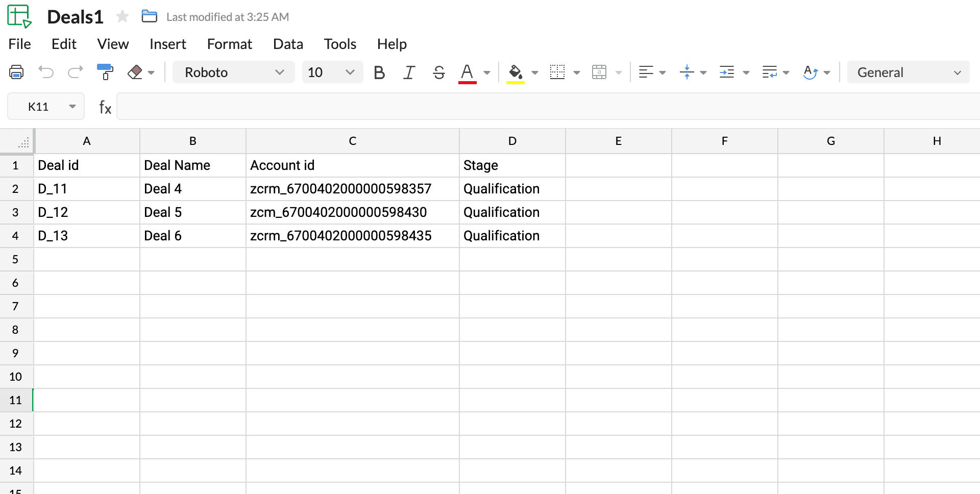The height and width of the screenshot is (494, 980).
Task: Click the text wrap icon
Action: tap(770, 72)
